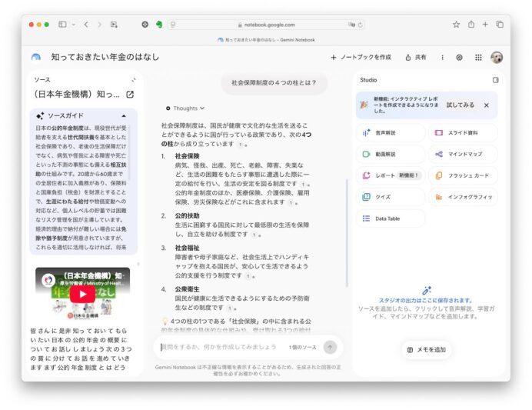This screenshot has height=410, width=532.
Task: Click the browser tab title Gemini Notebook
Action: tap(266, 40)
